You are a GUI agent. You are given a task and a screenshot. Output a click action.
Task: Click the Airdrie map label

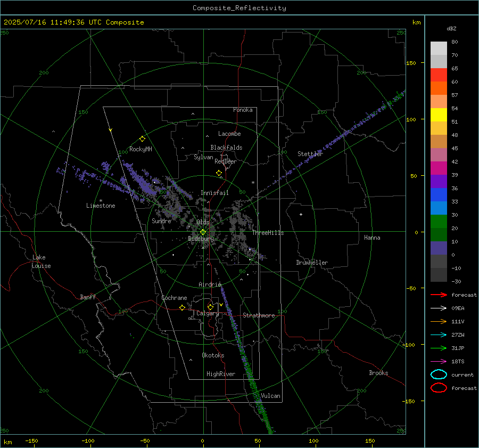tap(210, 284)
